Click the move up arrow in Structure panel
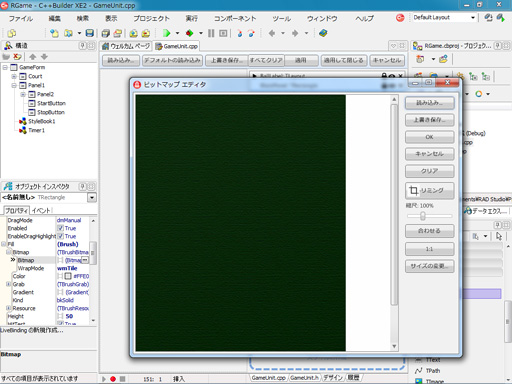The height and width of the screenshot is (384, 512). 33,57
